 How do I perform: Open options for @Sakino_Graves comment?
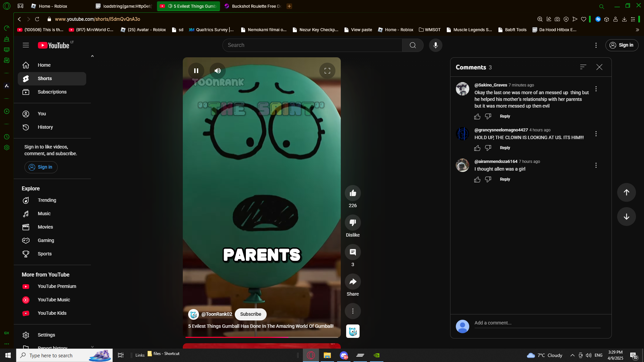pyautogui.click(x=596, y=89)
